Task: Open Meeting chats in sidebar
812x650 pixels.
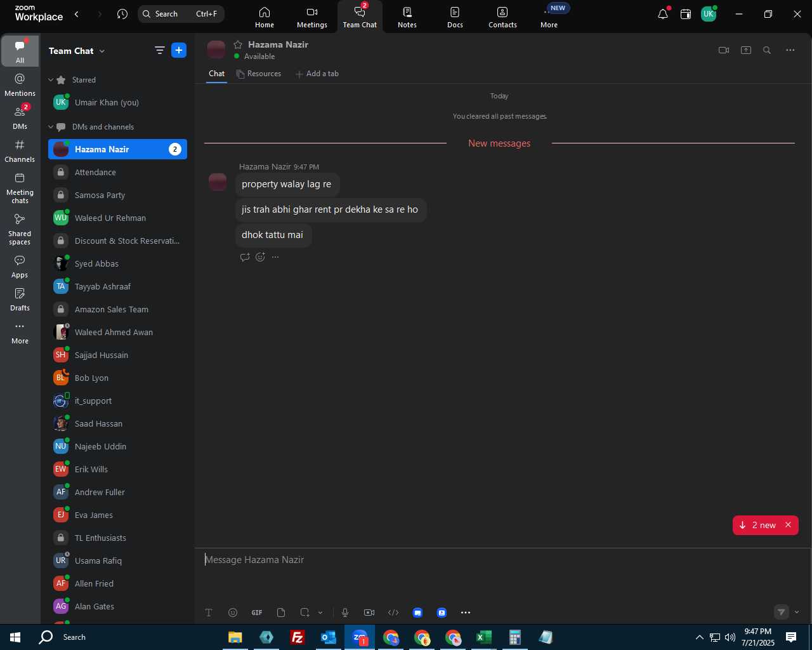Action: (x=20, y=188)
